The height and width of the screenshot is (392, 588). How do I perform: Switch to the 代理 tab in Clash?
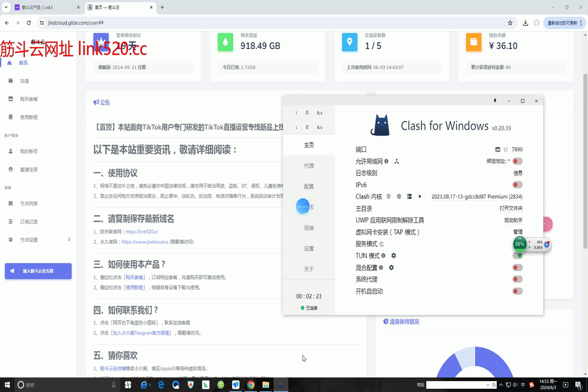click(309, 166)
